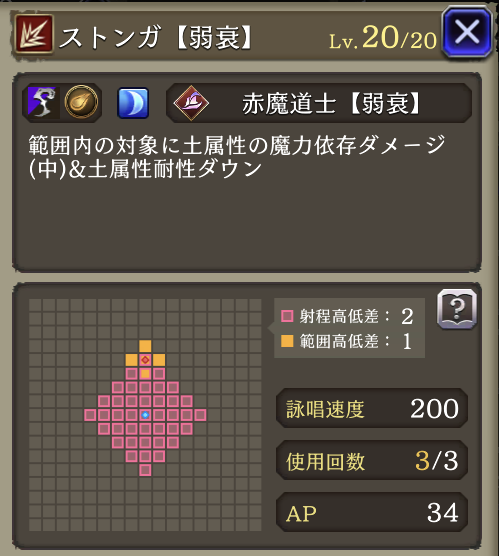Viewport: 499px width, 556px height.
Task: Close the ストンガ skill detail window
Action: (x=467, y=32)
